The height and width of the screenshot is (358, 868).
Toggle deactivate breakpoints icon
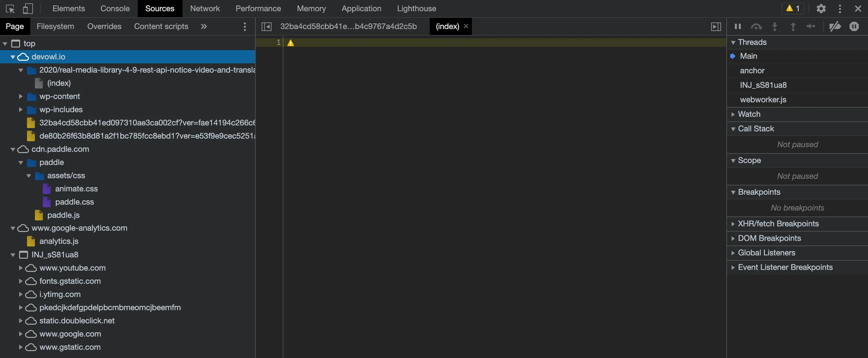[x=835, y=27]
